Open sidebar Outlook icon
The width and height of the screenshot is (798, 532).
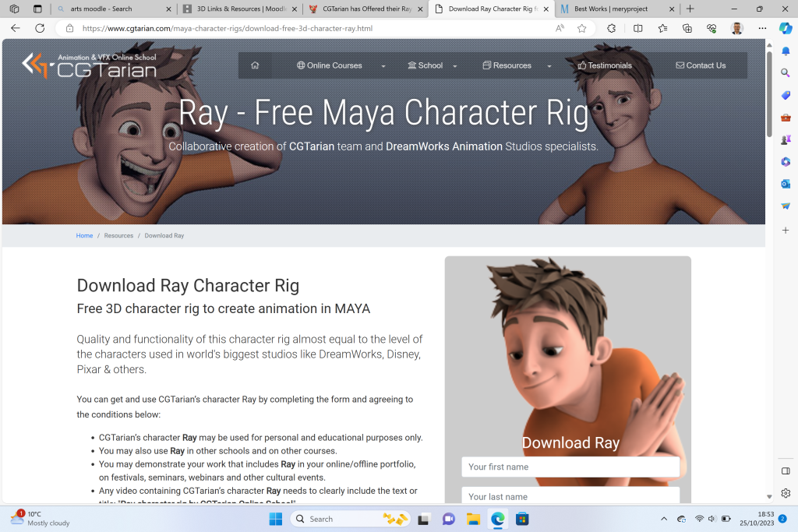(x=786, y=184)
